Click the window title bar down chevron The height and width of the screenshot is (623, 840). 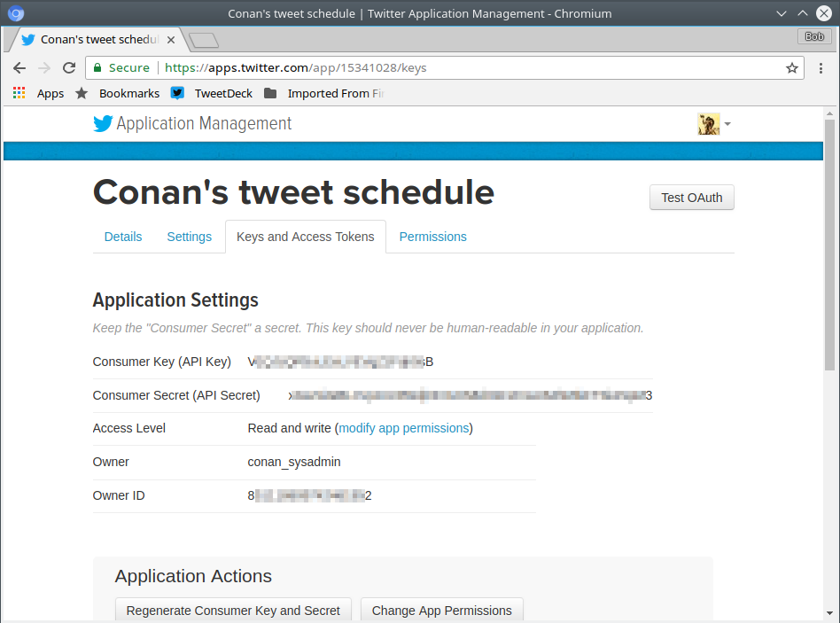pyautogui.click(x=781, y=13)
